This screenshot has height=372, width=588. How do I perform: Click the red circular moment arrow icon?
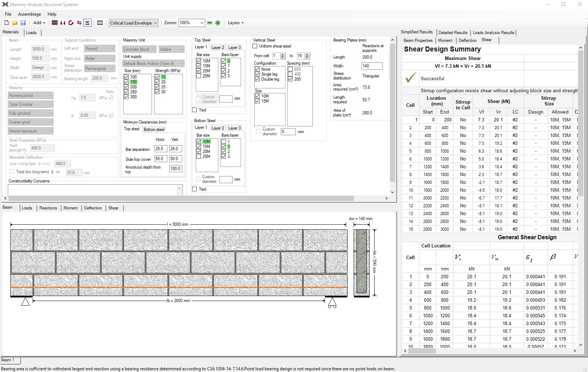tap(71, 23)
